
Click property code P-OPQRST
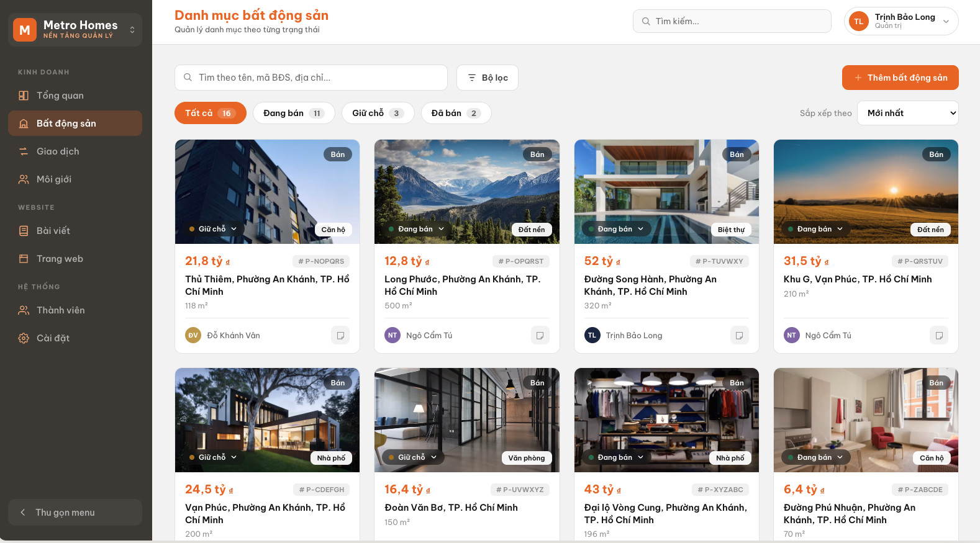[521, 261]
